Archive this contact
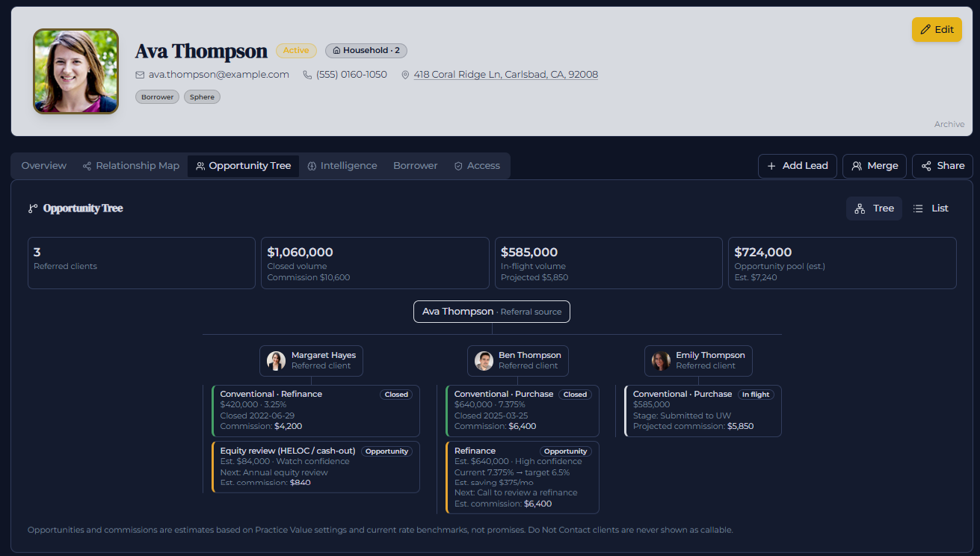Image resolution: width=980 pixels, height=556 pixels. pyautogui.click(x=949, y=124)
